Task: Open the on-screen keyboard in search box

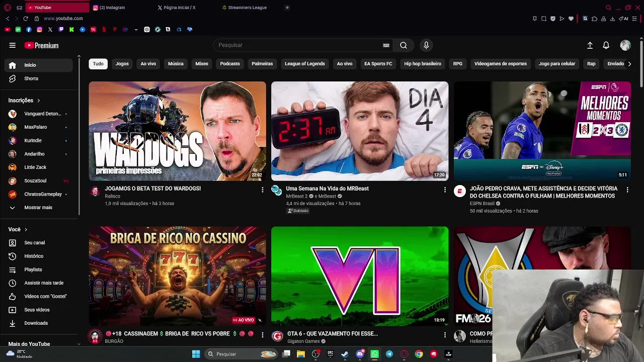Action: pyautogui.click(x=386, y=45)
